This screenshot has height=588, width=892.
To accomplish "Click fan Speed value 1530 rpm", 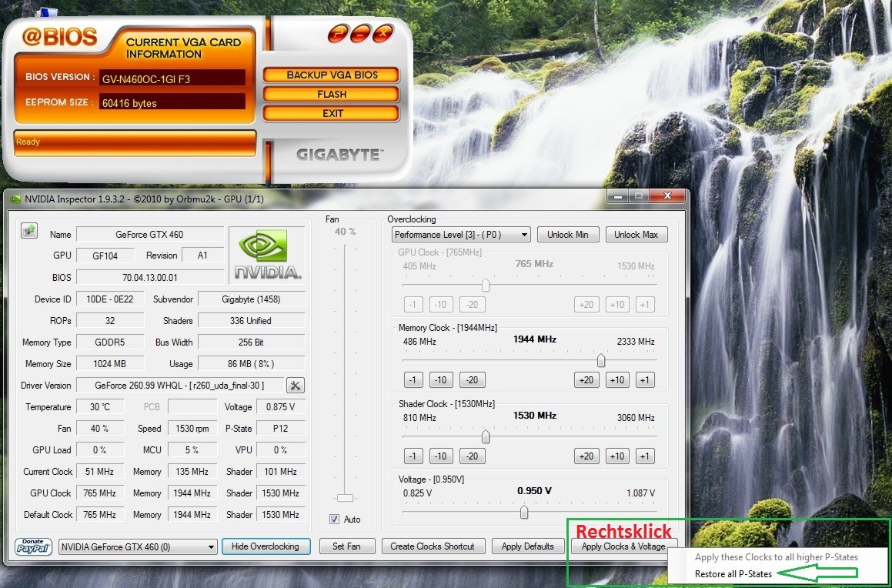I will 192,429.
